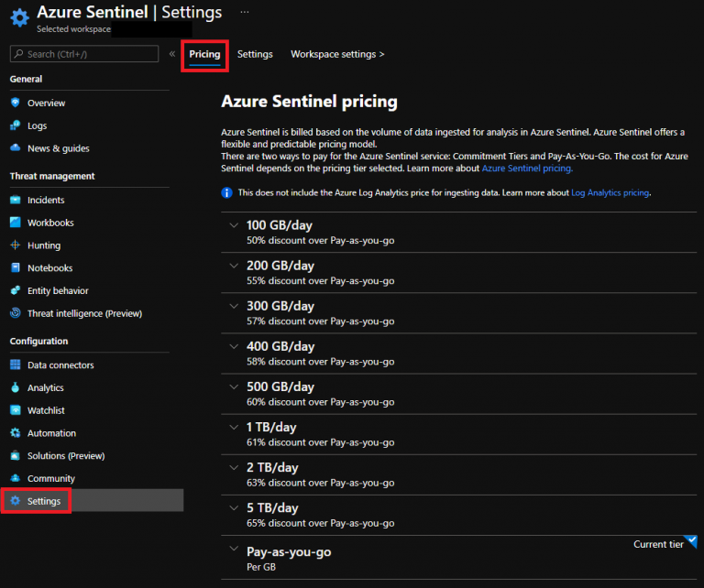Collapse the sidebar with double-chevron
Viewport: 704px width, 588px height.
(172, 54)
